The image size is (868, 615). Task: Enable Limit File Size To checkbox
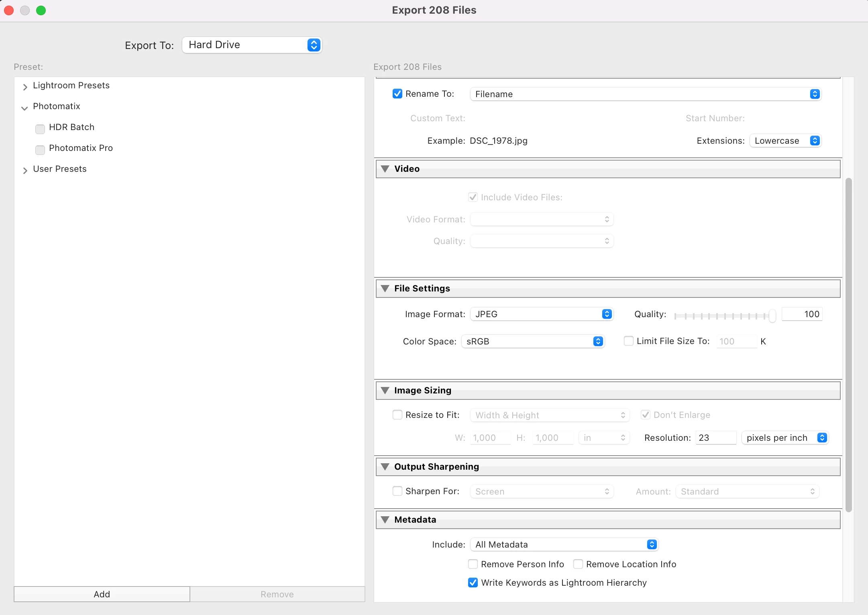628,341
